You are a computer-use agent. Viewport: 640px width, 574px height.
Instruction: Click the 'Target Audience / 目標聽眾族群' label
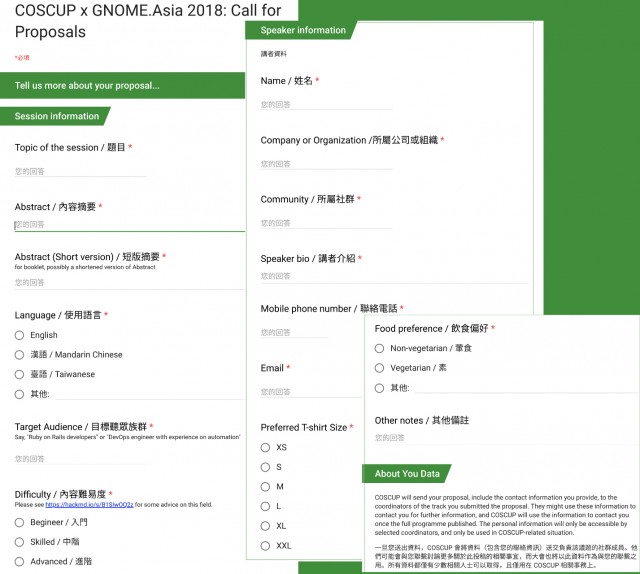[x=81, y=427]
